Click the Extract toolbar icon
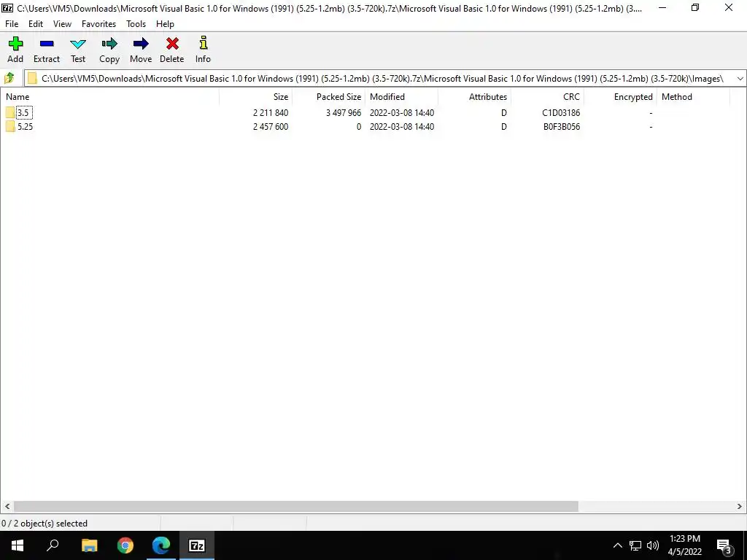 click(x=47, y=44)
